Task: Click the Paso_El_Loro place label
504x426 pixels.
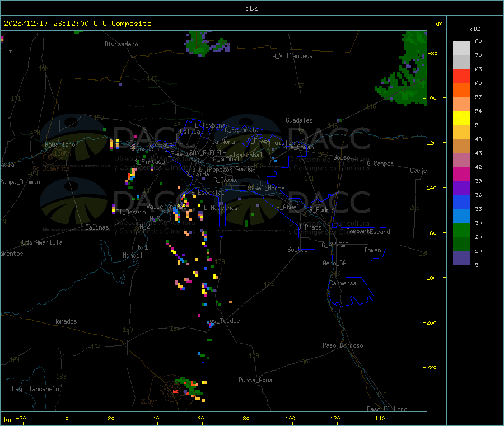Action: (387, 409)
